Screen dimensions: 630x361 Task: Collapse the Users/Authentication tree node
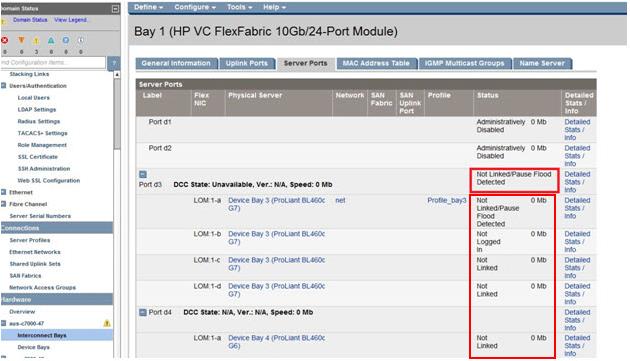(4, 86)
